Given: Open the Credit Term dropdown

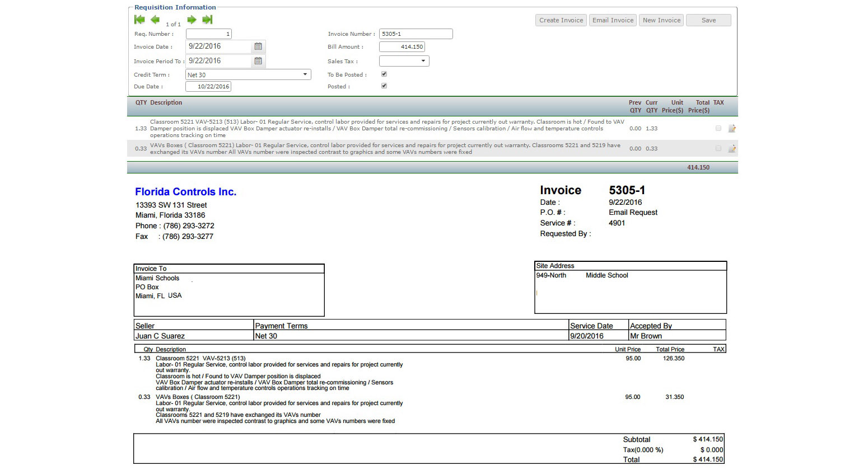Looking at the screenshot, I should (304, 74).
